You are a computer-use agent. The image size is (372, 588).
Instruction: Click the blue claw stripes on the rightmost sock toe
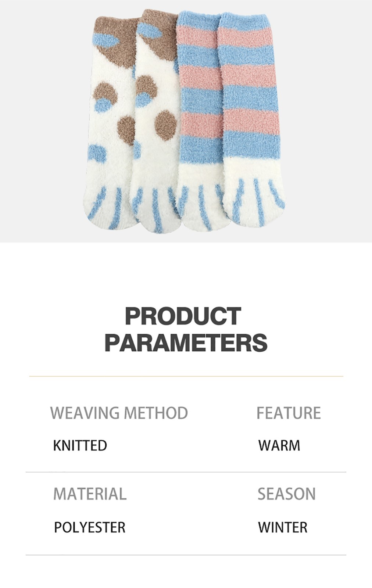point(257,198)
